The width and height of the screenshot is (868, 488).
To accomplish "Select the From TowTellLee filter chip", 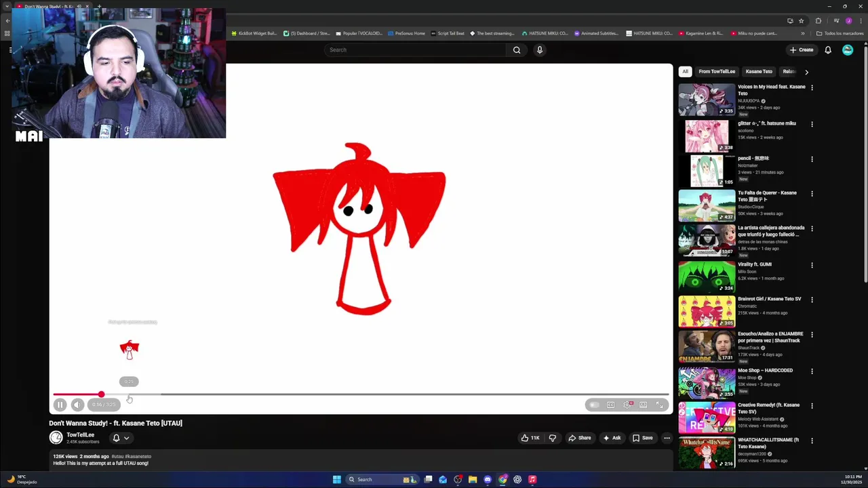I will (717, 71).
